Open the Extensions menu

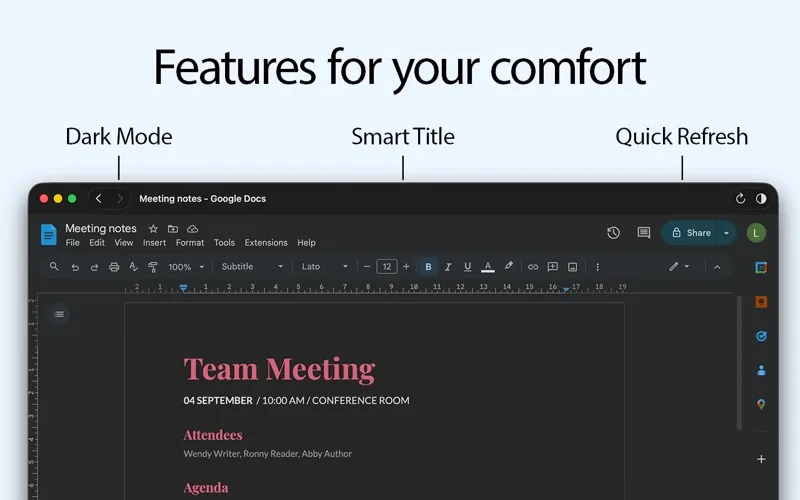(266, 243)
